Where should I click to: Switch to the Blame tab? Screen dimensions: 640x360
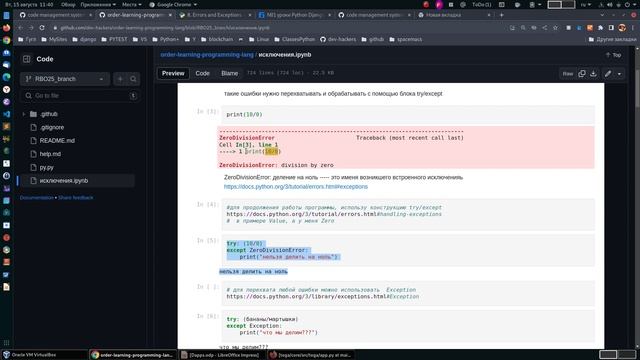pyautogui.click(x=229, y=73)
